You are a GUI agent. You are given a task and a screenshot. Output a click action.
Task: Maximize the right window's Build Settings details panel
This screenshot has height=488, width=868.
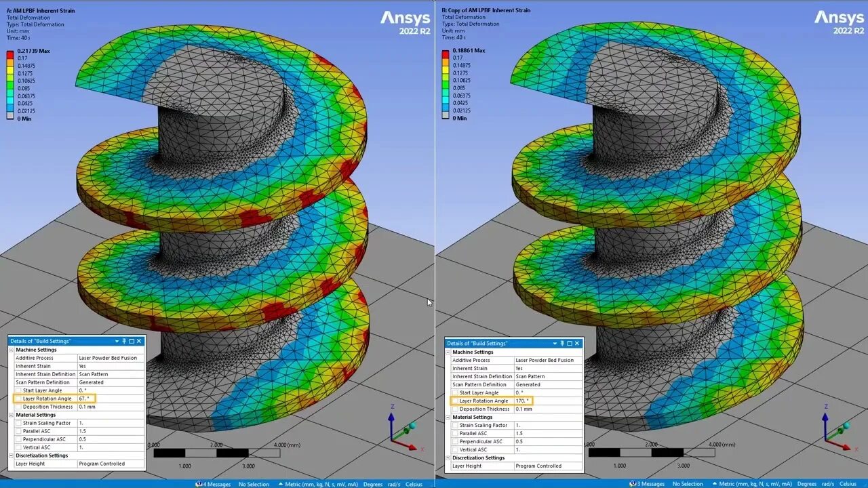click(569, 344)
